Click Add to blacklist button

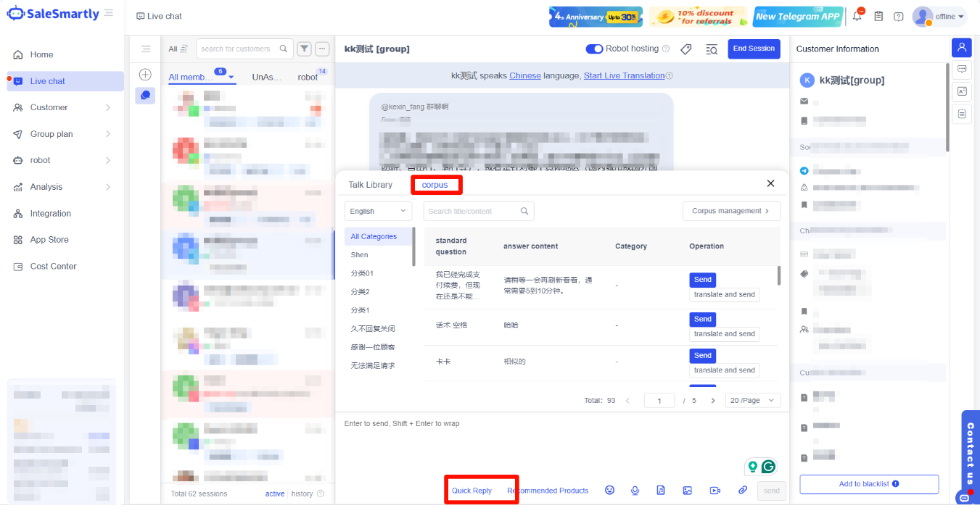[868, 484]
